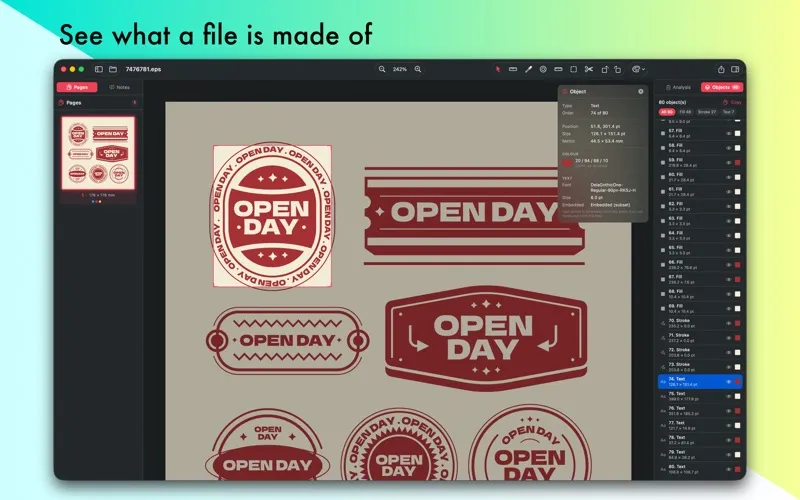800x500 pixels.
Task: Filter the object list by Stroke 27
Action: coord(707,112)
